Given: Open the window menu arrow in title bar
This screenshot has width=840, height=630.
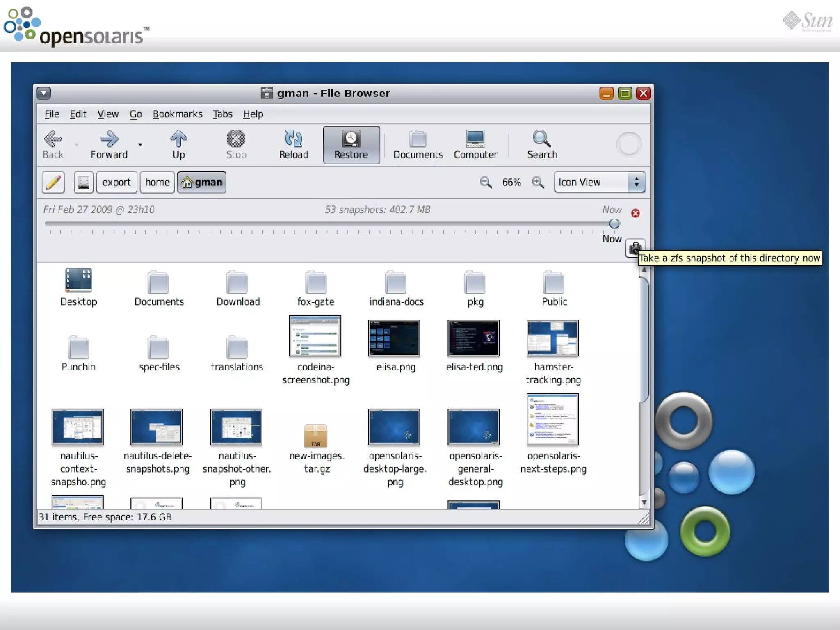Looking at the screenshot, I should pos(43,93).
